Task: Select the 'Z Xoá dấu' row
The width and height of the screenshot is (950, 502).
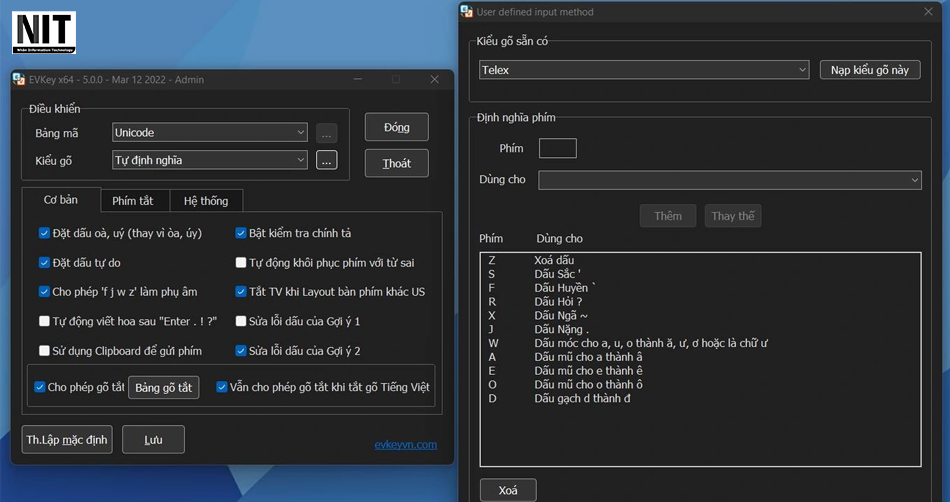Action: point(700,260)
